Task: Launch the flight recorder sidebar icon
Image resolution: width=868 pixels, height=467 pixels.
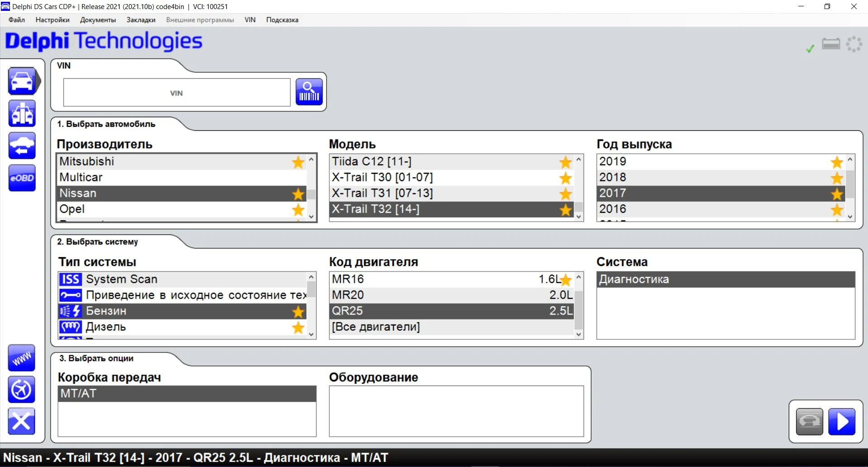Action: (x=21, y=390)
